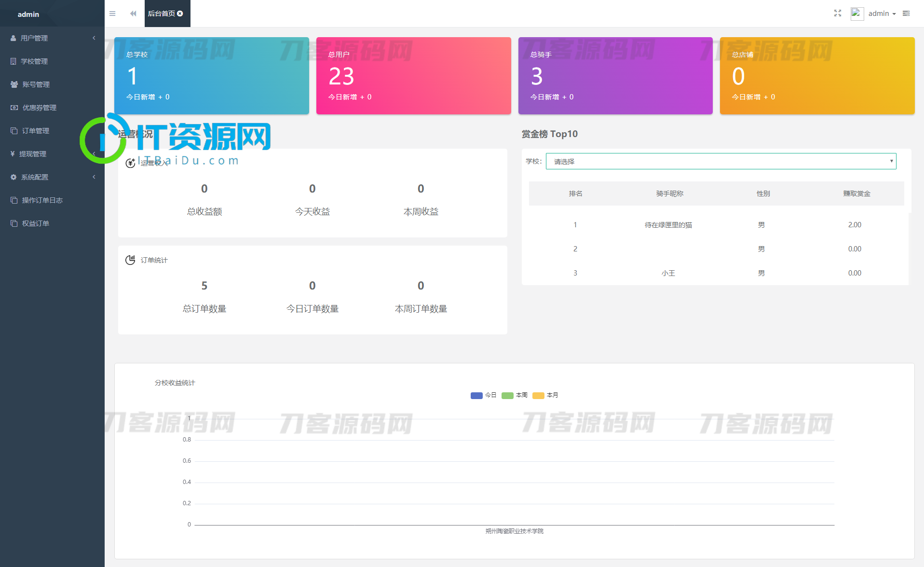The image size is (924, 567).
Task: Click the 操作订单日志 copy icon
Action: 14,200
